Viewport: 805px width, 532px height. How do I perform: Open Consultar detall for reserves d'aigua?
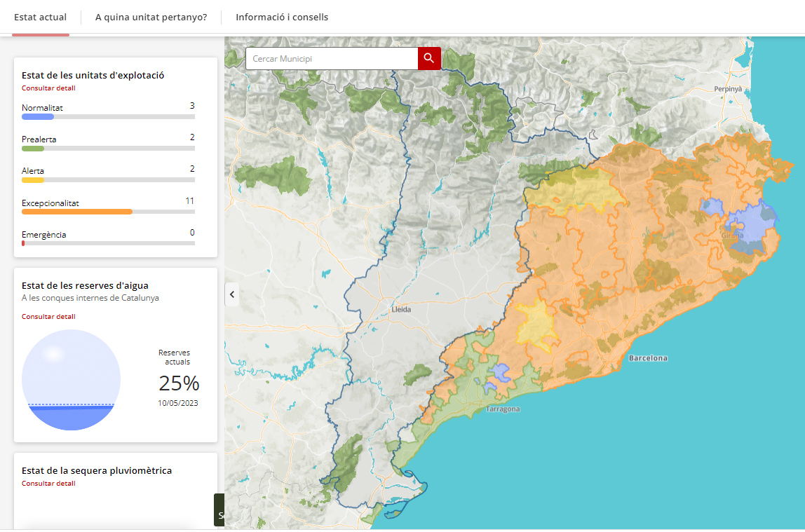tap(48, 316)
